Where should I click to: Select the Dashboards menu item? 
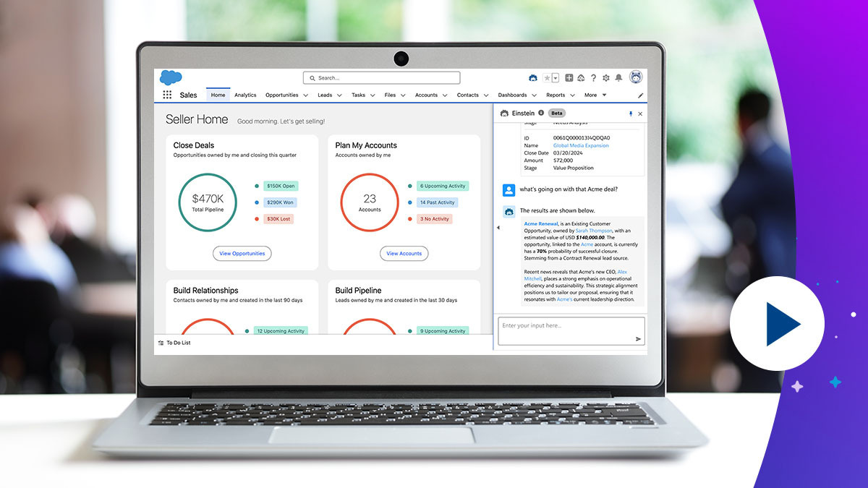[x=513, y=95]
